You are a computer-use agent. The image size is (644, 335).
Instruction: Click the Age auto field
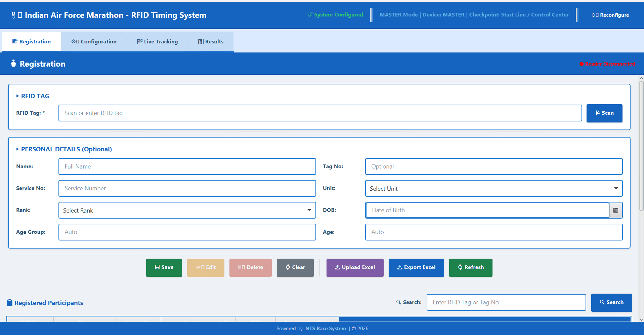click(494, 232)
